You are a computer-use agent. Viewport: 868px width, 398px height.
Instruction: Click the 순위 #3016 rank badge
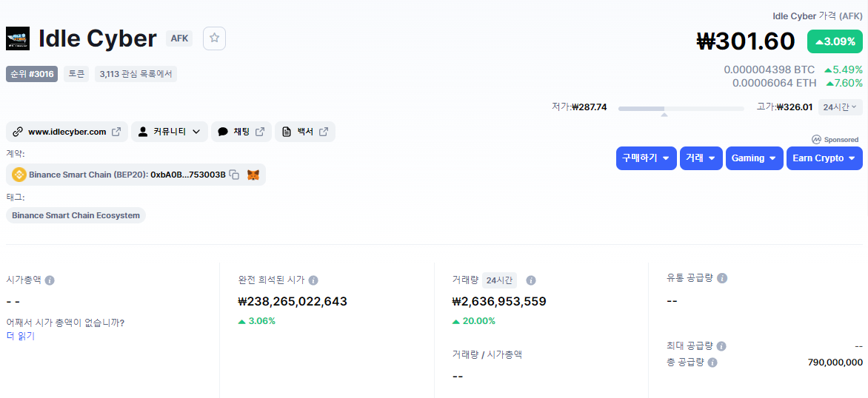point(32,73)
